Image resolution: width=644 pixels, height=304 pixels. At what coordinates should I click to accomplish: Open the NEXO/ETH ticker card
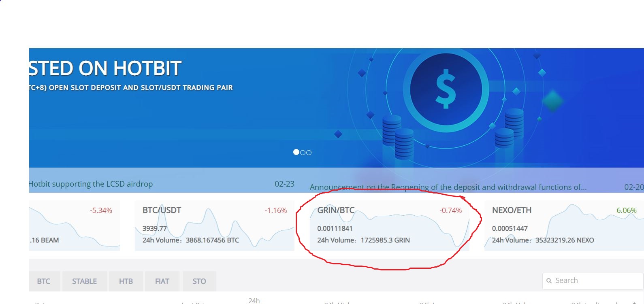click(564, 225)
